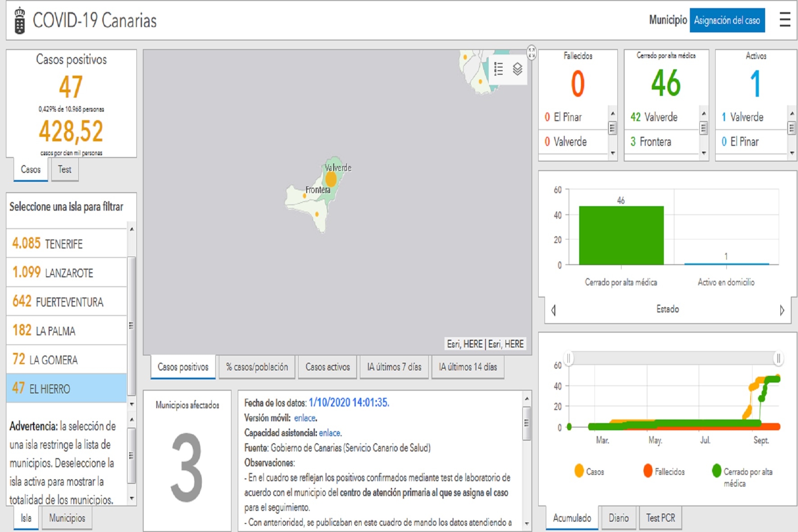Toggle Cerrado por alta médica legend series
The height and width of the screenshot is (532, 798).
742,476
